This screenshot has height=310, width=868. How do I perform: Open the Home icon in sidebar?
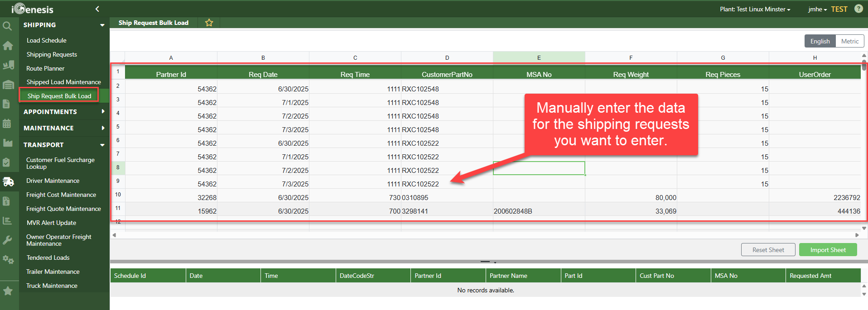[8, 46]
